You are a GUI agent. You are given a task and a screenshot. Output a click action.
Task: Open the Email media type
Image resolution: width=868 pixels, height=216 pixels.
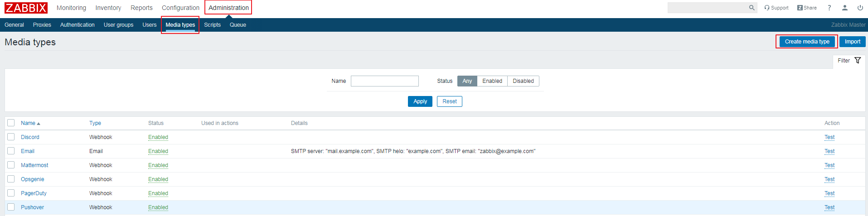point(28,151)
